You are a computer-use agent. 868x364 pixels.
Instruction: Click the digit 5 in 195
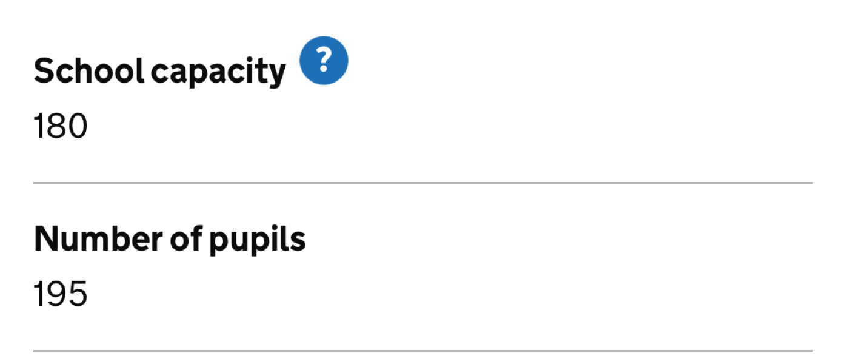pos(78,295)
